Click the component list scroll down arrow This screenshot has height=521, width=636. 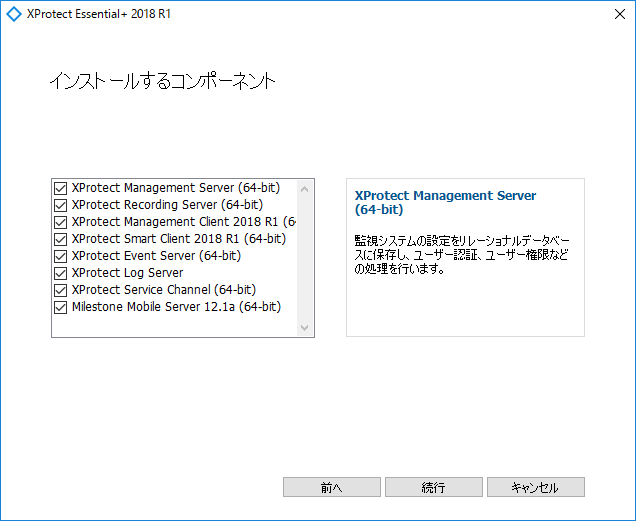coord(305,327)
